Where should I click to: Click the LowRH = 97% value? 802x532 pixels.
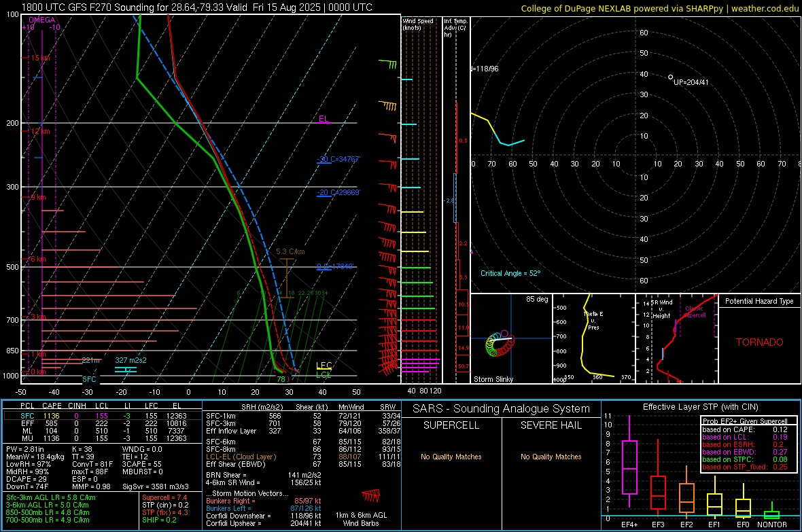tap(29, 464)
